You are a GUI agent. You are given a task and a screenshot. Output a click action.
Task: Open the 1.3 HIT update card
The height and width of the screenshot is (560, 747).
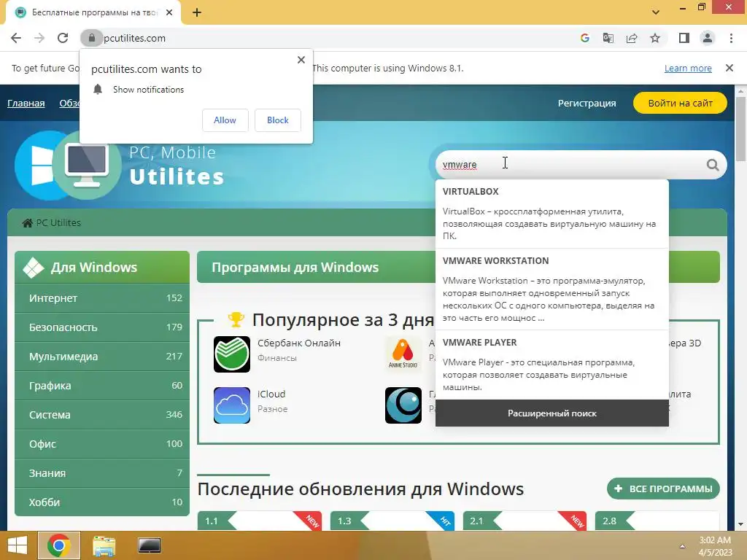click(x=392, y=521)
